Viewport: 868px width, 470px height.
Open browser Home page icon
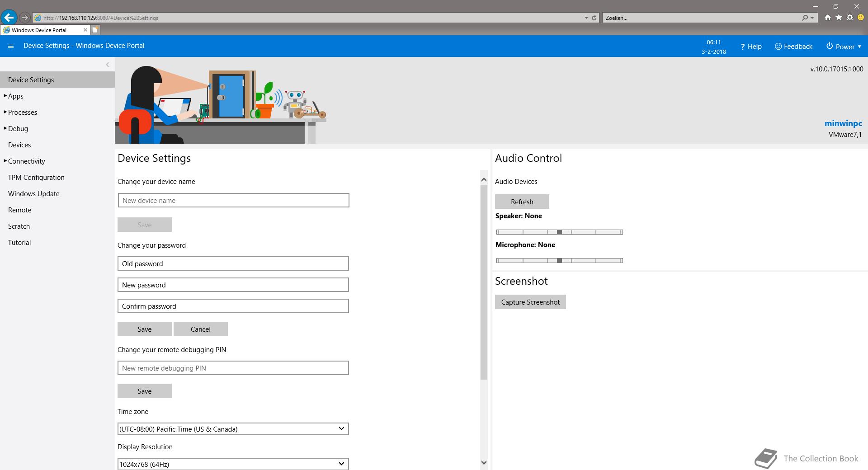click(827, 18)
